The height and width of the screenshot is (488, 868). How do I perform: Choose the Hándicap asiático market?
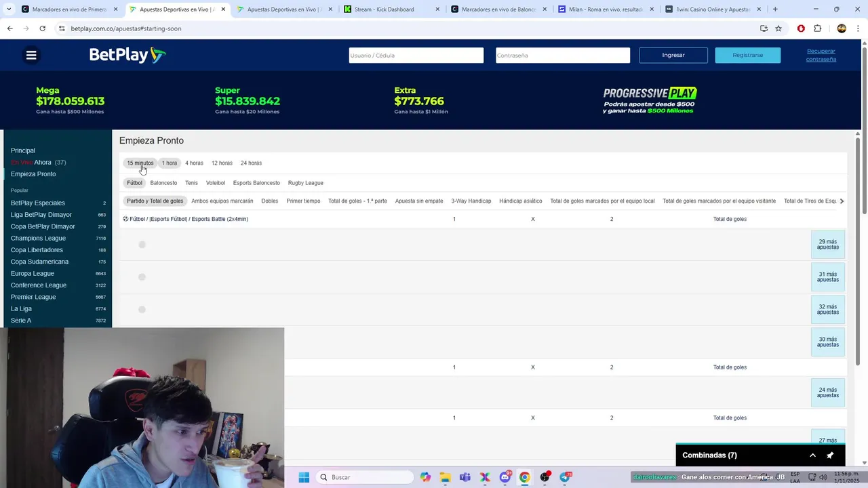521,201
